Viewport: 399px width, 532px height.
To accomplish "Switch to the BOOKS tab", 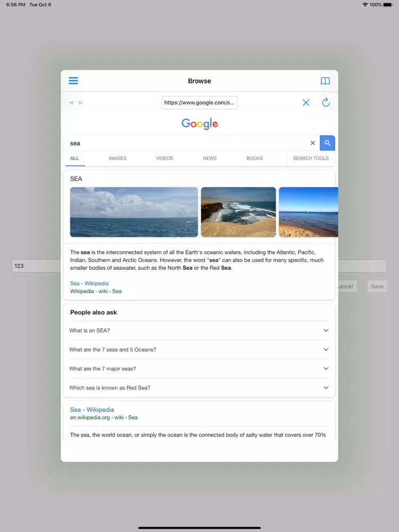I will (254, 158).
